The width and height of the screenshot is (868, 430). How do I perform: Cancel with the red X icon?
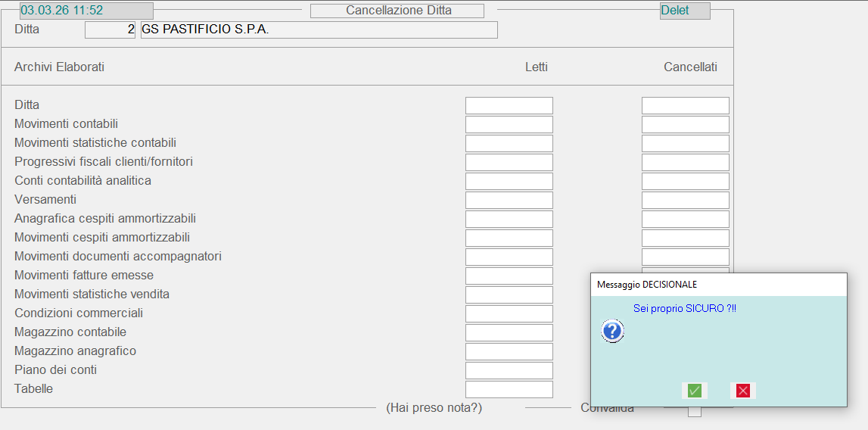pos(743,391)
